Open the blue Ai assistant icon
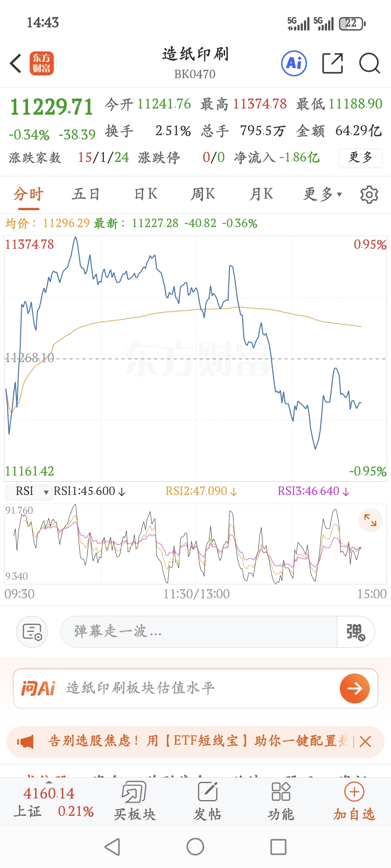This screenshot has height=868, width=391. [x=294, y=63]
